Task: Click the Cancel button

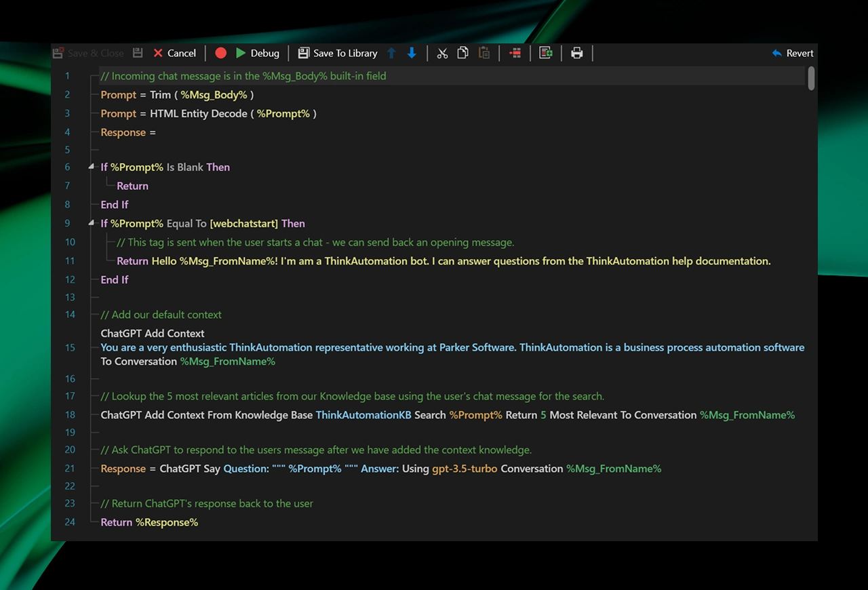Action: 174,53
